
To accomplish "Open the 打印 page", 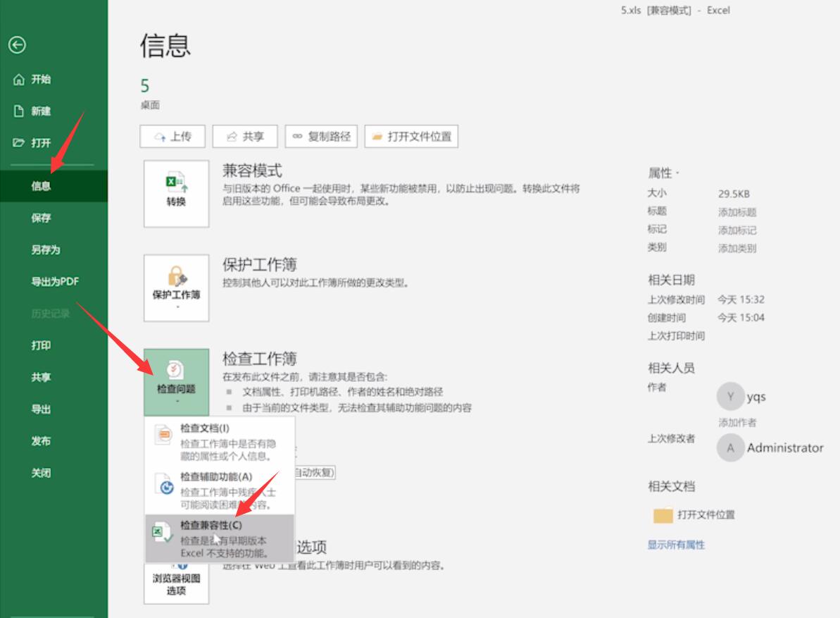I will [x=42, y=345].
